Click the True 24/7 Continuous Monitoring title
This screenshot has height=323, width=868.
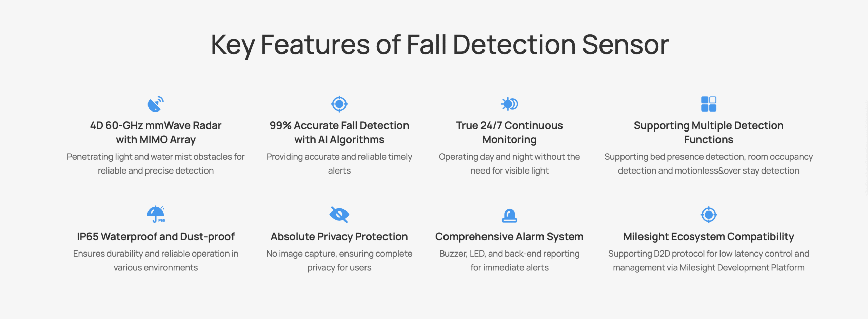[509, 133]
